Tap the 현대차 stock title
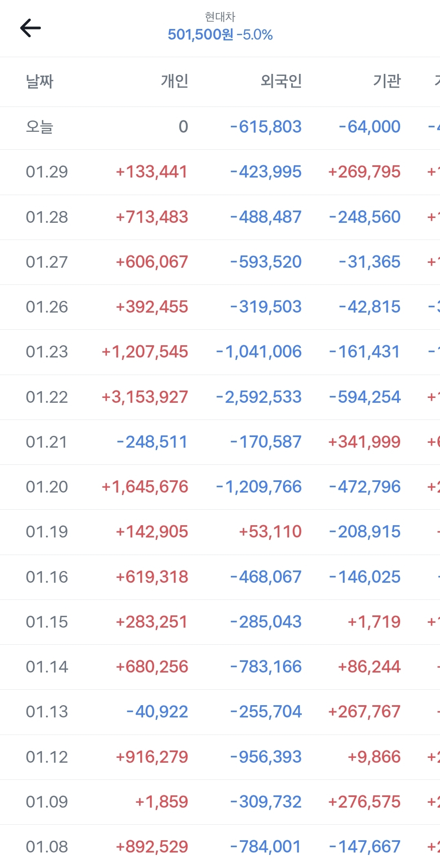This screenshot has height=868, width=440. tap(220, 17)
